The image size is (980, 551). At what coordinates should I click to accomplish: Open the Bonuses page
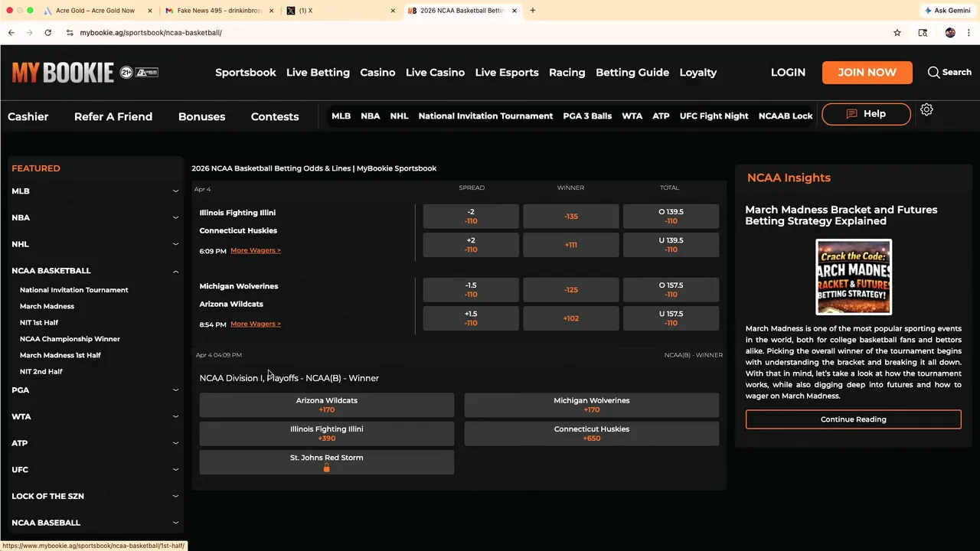coord(201,116)
